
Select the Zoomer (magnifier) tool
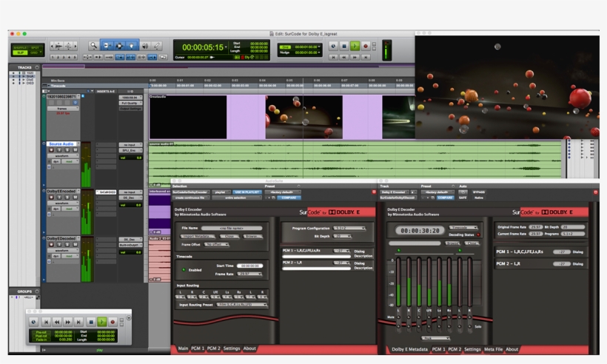point(94,46)
